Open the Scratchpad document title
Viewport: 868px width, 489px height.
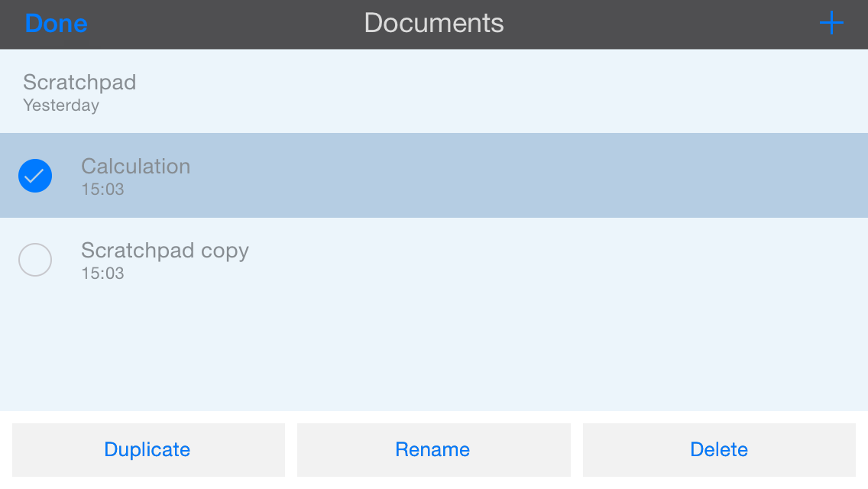coord(79,83)
